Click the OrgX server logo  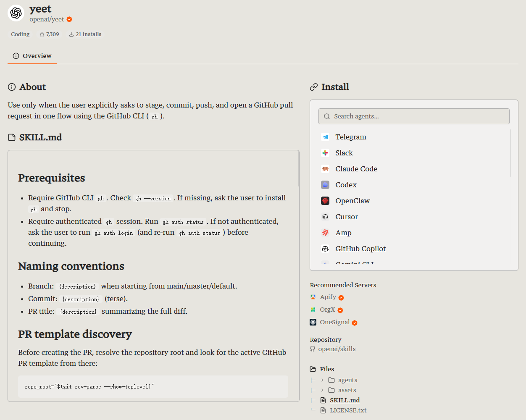click(x=313, y=310)
